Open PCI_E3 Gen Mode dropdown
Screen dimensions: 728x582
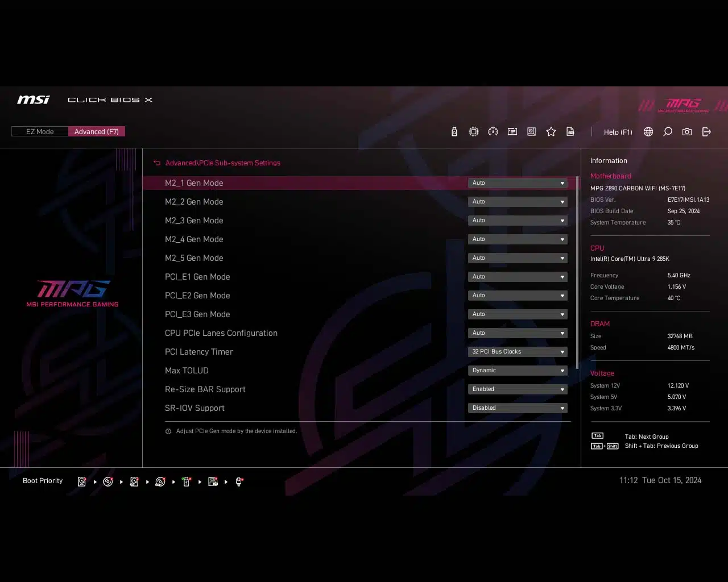518,314
